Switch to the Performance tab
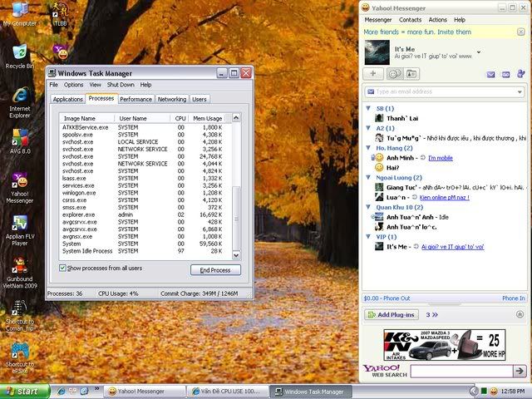The width and height of the screenshot is (532, 399). [x=135, y=99]
